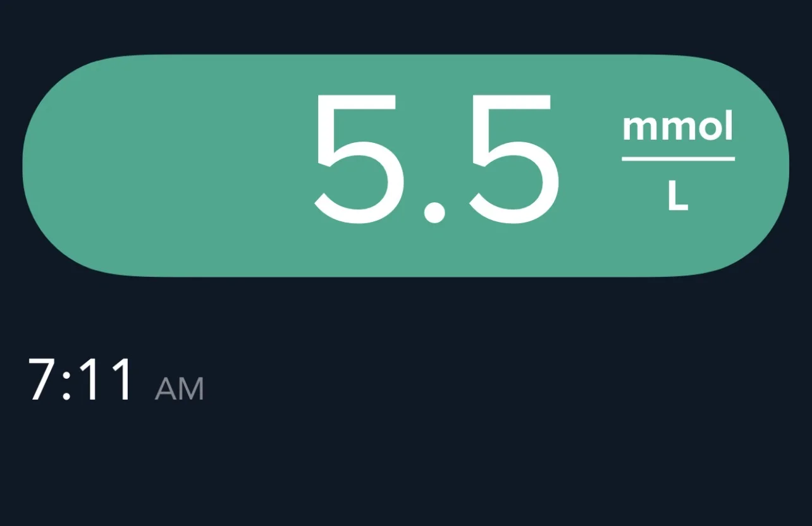Select the 7:11 time reading
Screen dimensions: 812x526
pos(81,381)
